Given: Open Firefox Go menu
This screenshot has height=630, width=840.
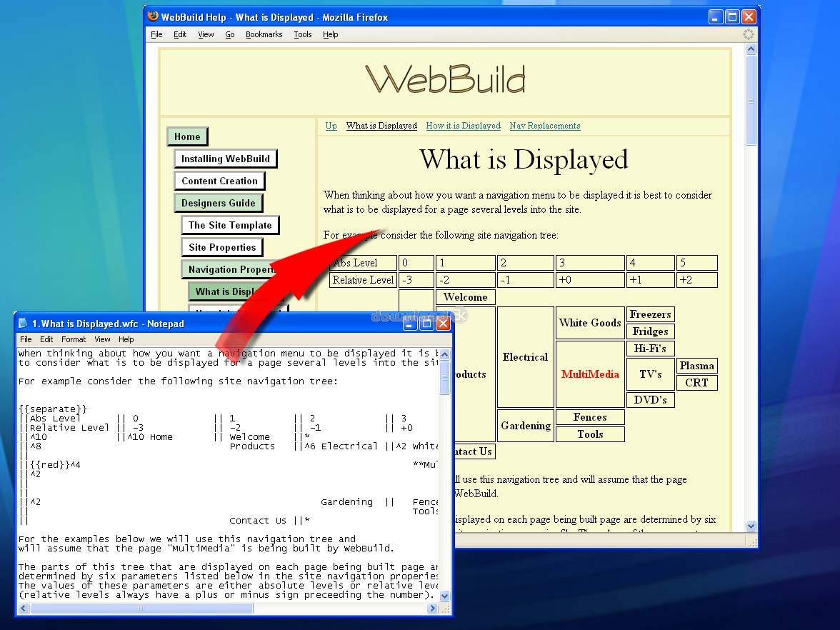Looking at the screenshot, I should [x=230, y=34].
